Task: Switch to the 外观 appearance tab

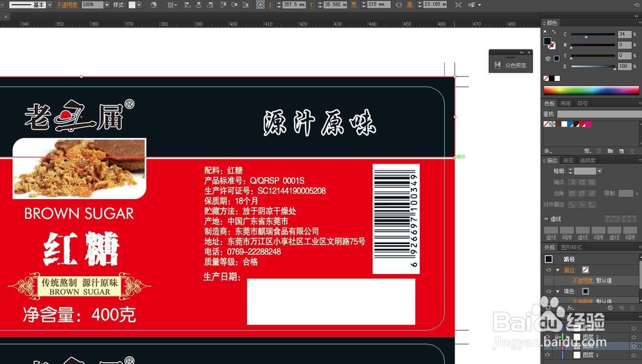Action: click(x=550, y=247)
